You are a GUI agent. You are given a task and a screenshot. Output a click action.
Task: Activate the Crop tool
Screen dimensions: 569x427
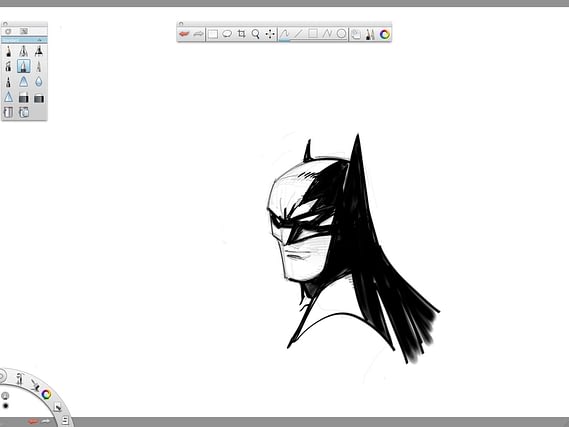click(241, 34)
